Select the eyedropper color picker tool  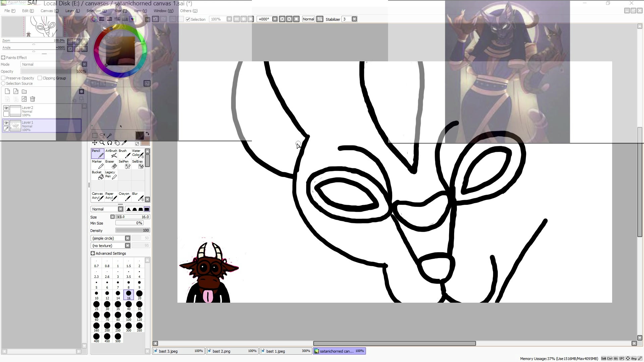(x=124, y=143)
